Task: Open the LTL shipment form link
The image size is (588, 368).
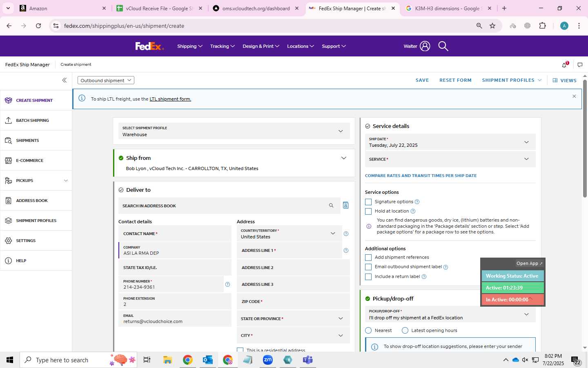Action: click(170, 99)
